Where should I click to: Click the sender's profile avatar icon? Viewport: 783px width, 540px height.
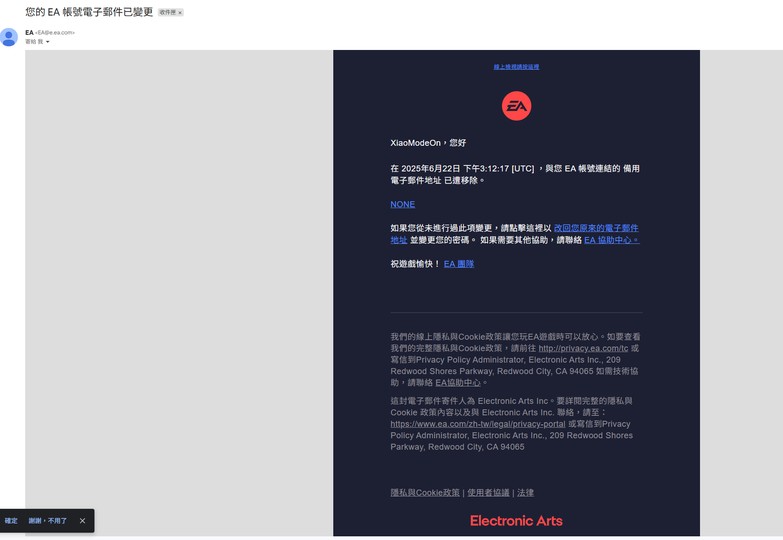9,37
